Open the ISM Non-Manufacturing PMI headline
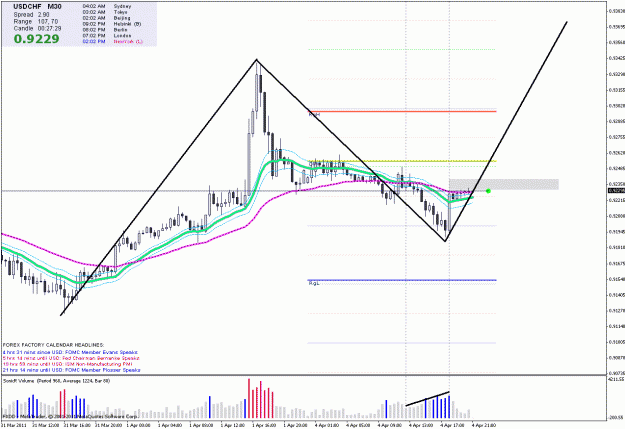This screenshot has height=429, width=625. (67, 364)
